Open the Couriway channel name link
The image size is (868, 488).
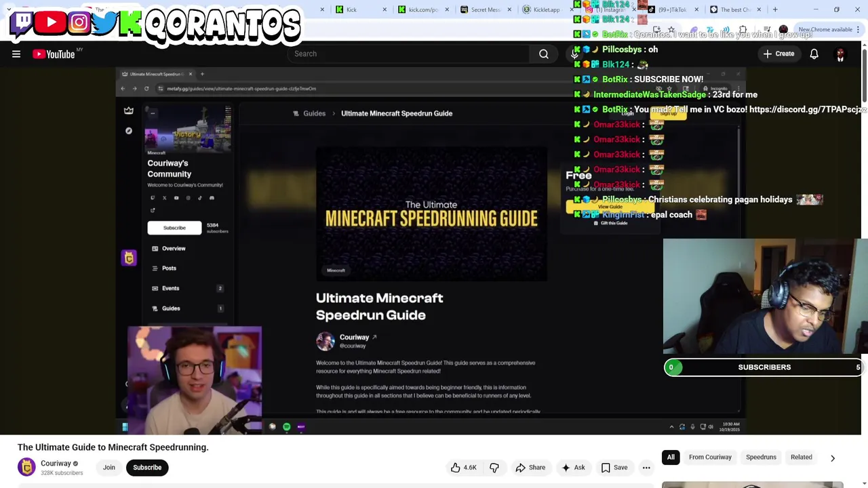coord(56,464)
